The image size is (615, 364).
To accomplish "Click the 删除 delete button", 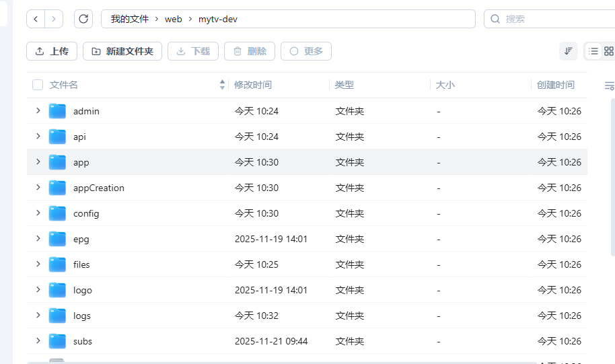I will pos(250,51).
